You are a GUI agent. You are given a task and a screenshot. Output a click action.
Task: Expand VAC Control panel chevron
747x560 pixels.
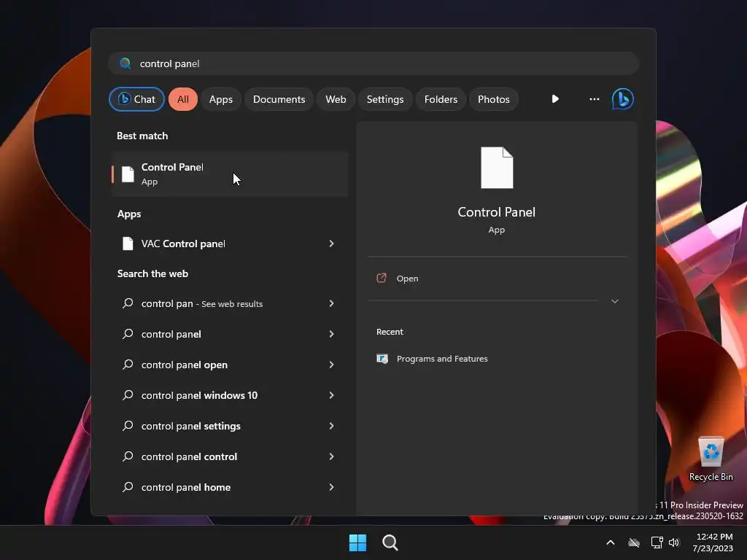coord(332,244)
